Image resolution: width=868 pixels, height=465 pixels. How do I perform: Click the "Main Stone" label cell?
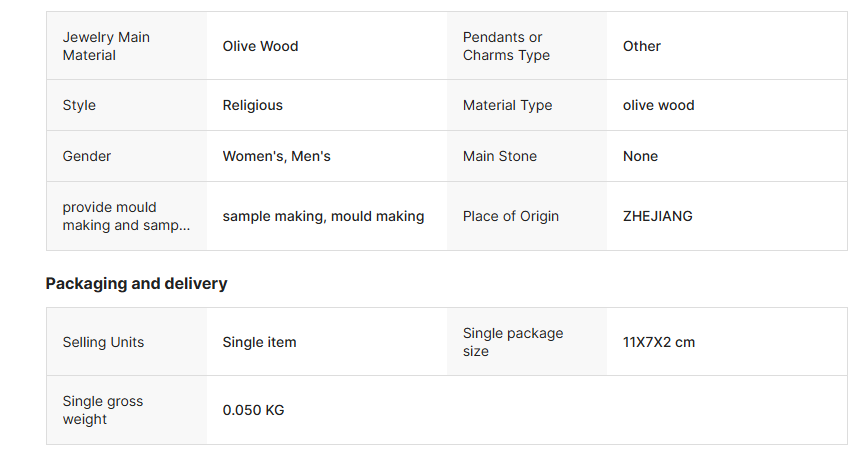500,156
